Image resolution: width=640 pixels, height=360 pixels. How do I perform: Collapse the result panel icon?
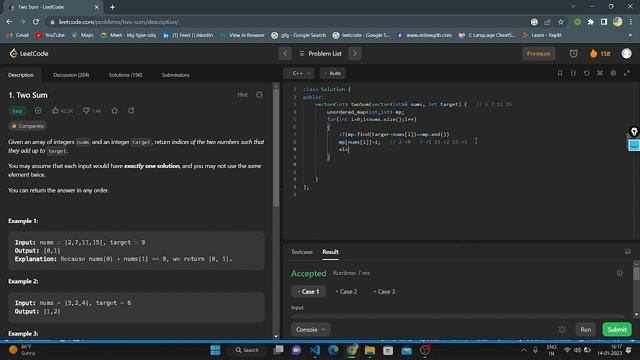pos(627,252)
